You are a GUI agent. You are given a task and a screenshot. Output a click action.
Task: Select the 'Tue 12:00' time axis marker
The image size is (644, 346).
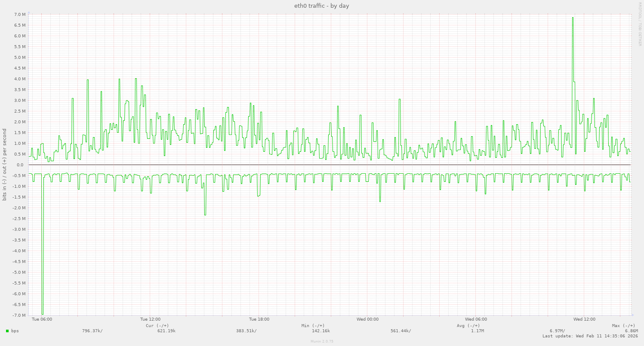coord(150,319)
